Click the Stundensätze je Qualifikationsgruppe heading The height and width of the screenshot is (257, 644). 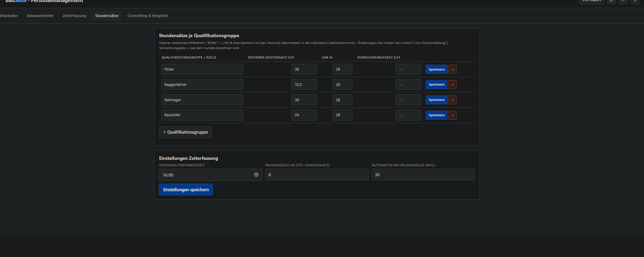(x=199, y=35)
